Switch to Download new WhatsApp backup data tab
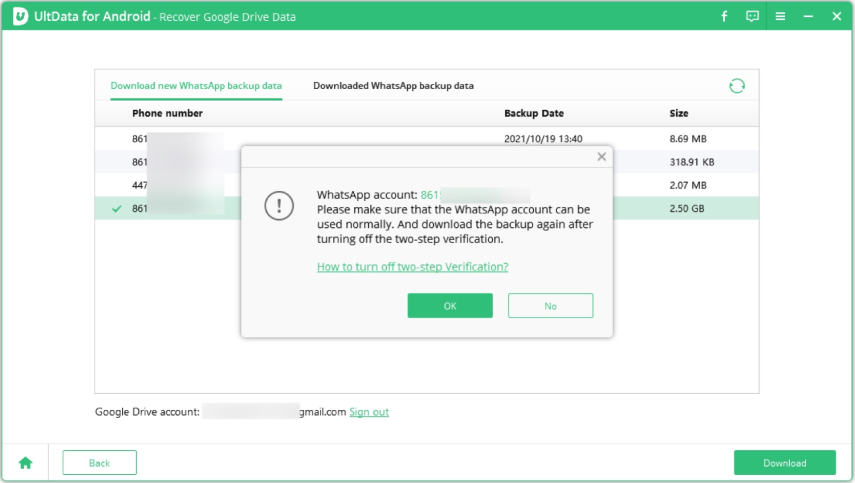 (196, 86)
